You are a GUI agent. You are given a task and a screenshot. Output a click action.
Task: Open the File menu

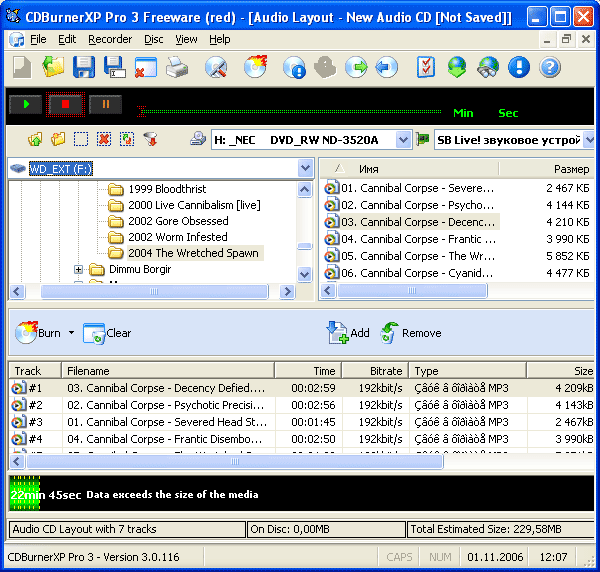pyautogui.click(x=38, y=39)
